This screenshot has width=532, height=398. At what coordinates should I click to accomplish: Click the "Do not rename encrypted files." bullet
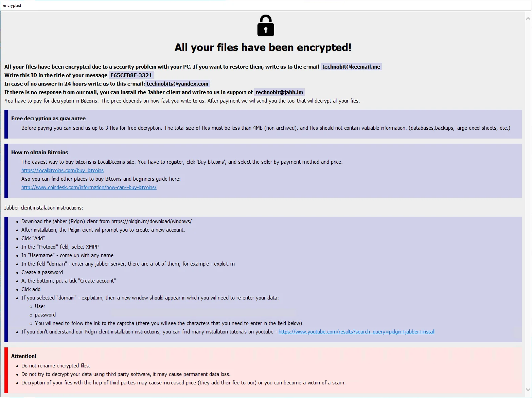click(x=56, y=366)
